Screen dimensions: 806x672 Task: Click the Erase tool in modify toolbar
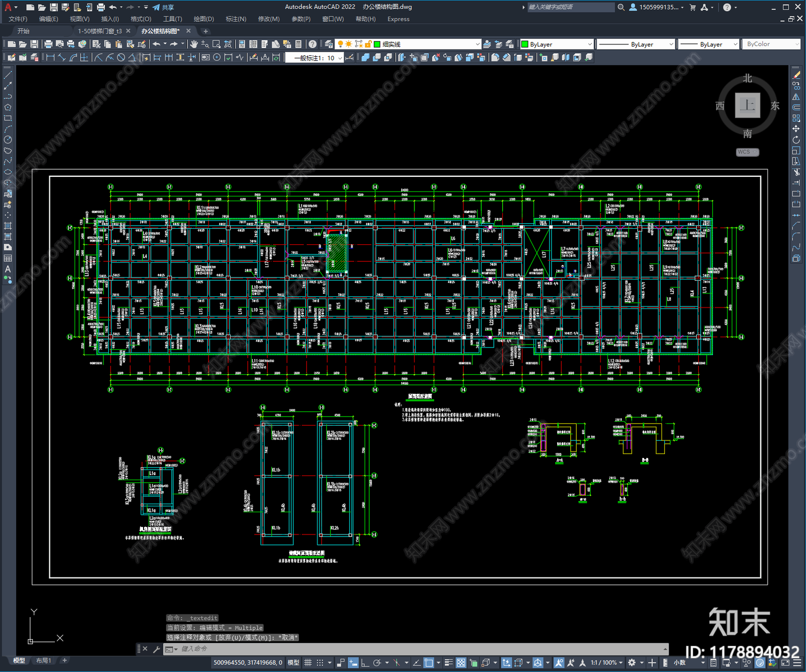click(x=796, y=75)
